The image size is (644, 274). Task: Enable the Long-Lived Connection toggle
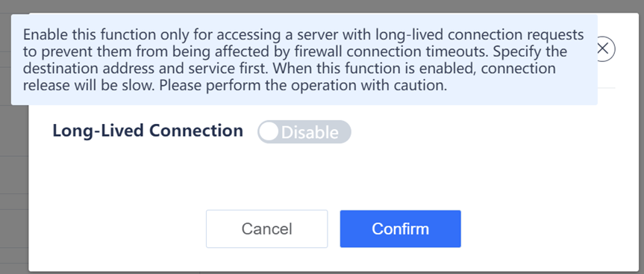click(304, 132)
